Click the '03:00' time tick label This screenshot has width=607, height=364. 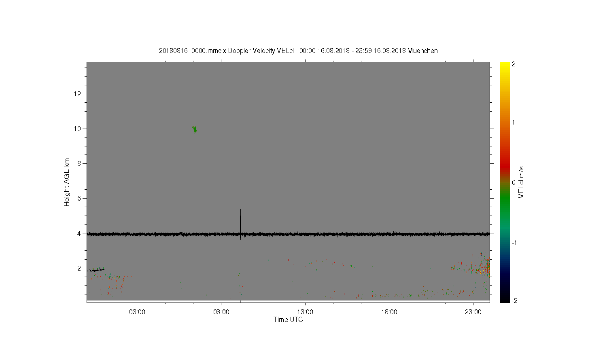pos(137,312)
